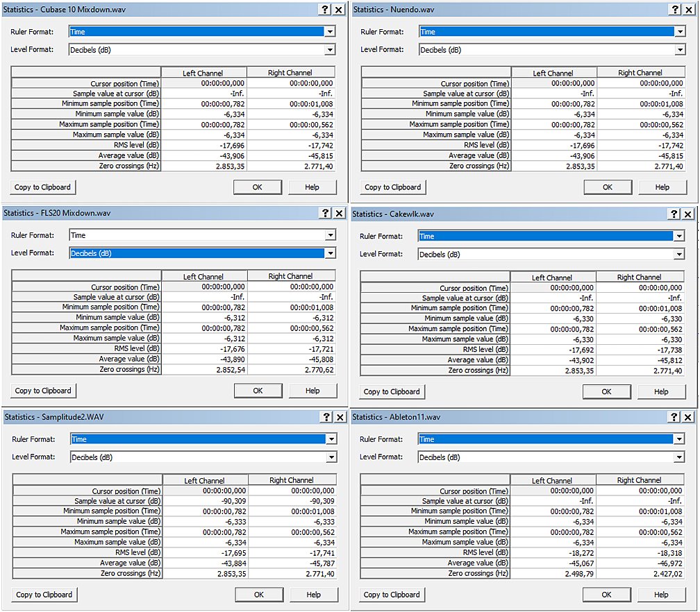This screenshot has height=612, width=700.
Task: Click Help in the Cubase 10 Mixdown window
Action: [312, 187]
